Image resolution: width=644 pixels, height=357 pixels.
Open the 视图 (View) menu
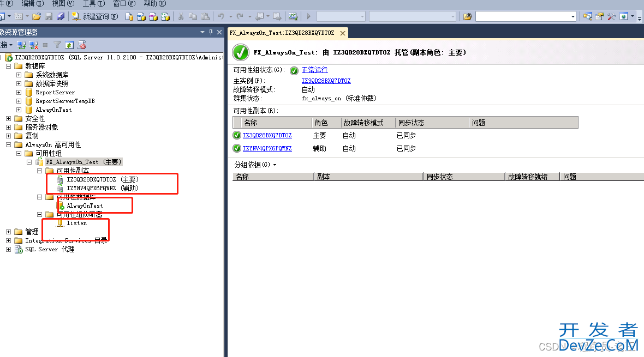click(x=63, y=4)
